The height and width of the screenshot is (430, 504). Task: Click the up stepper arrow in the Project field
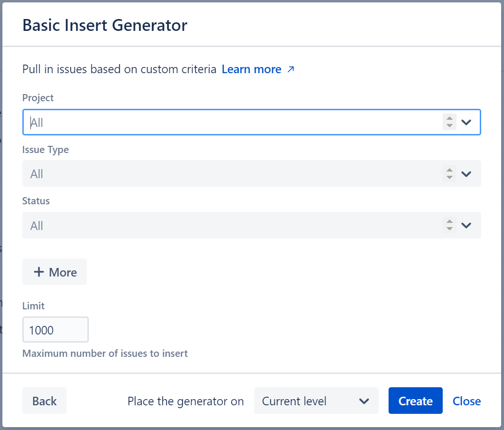pyautogui.click(x=449, y=119)
